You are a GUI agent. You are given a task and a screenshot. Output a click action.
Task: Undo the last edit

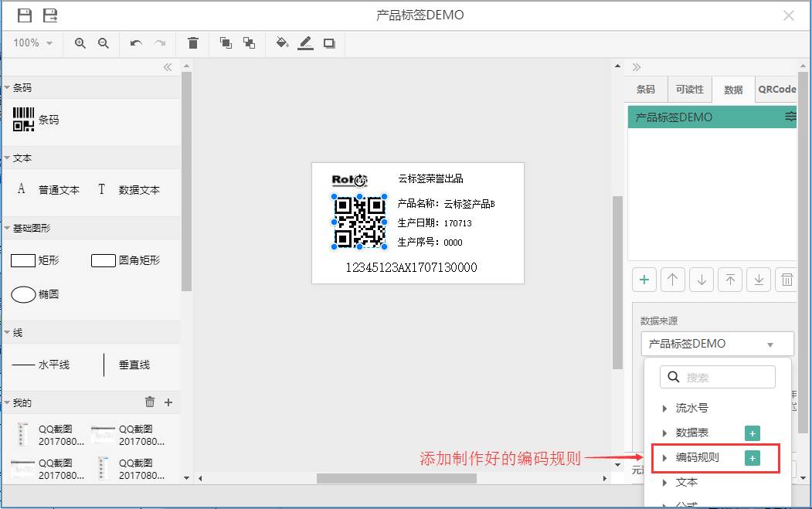(136, 43)
